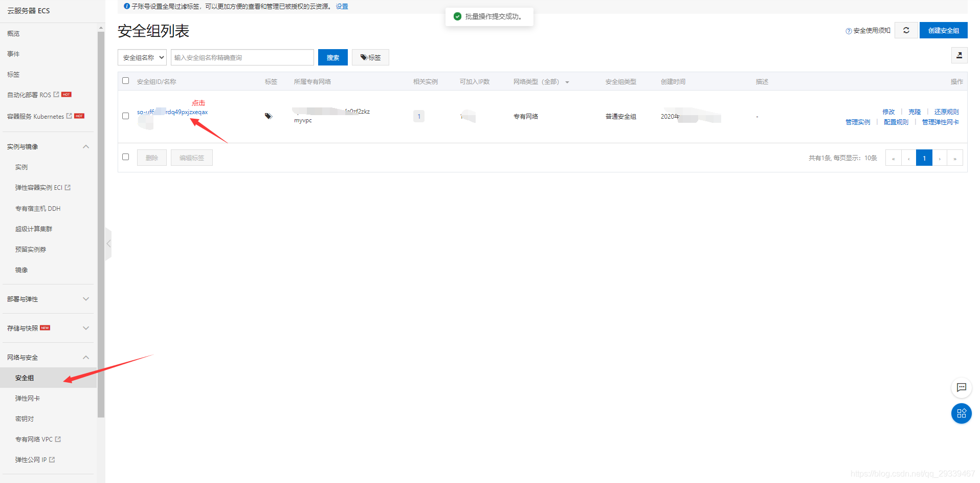Image resolution: width=980 pixels, height=483 pixels.
Task: Open 标签 in the sidebar
Action: (13, 75)
